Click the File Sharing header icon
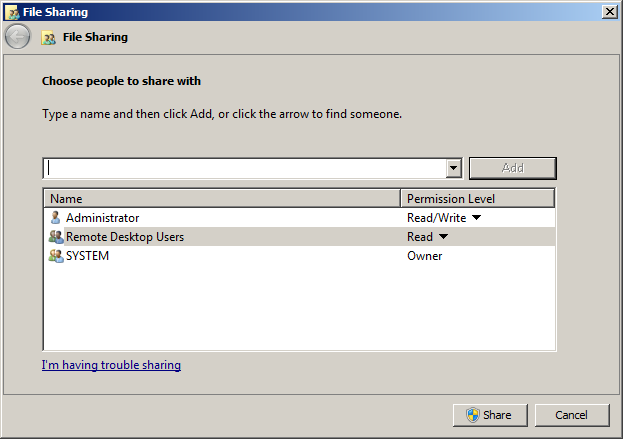Image resolution: width=623 pixels, height=439 pixels. click(48, 38)
